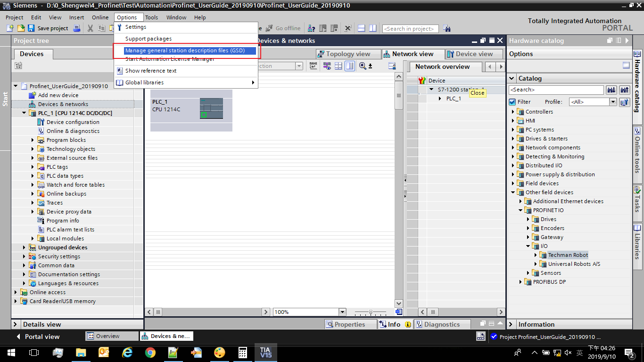Viewport: 644px width, 362px height.
Task: Click the Start CPU toolbar icon
Action: (323, 28)
